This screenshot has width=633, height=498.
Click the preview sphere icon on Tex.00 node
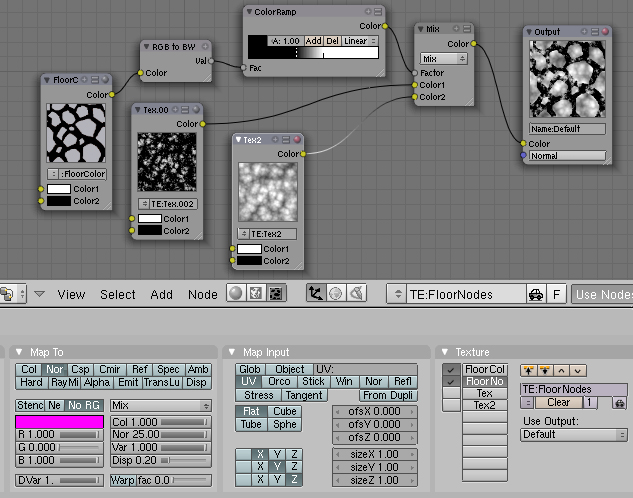point(196,109)
